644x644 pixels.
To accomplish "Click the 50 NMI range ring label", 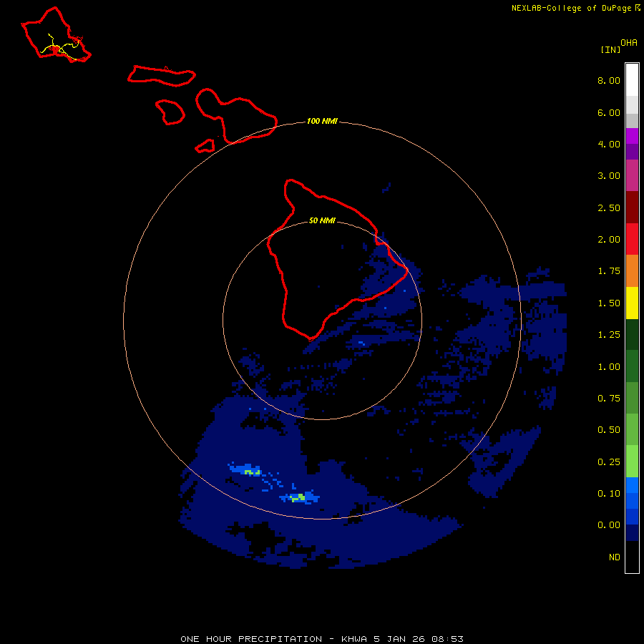I will click(322, 221).
